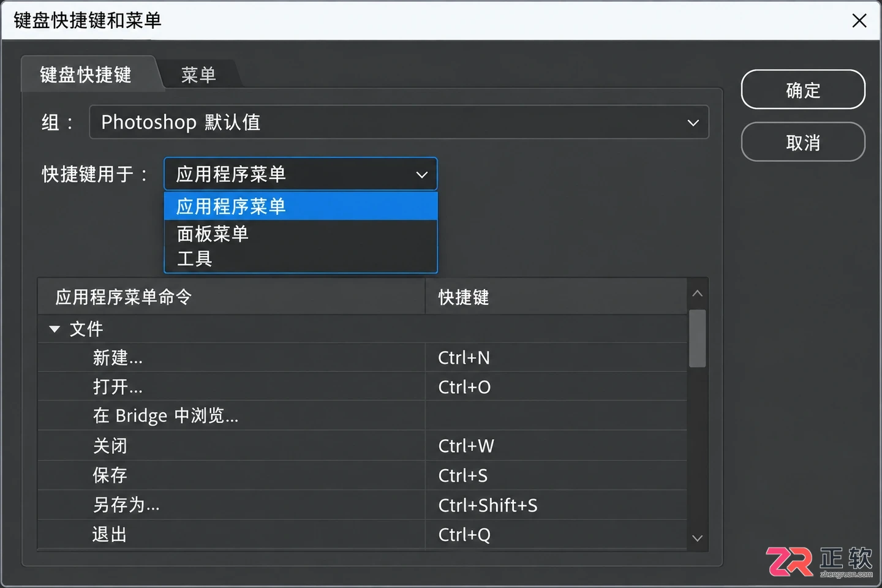Choose 应用程序菜单 from the dropdown list

pos(301,206)
